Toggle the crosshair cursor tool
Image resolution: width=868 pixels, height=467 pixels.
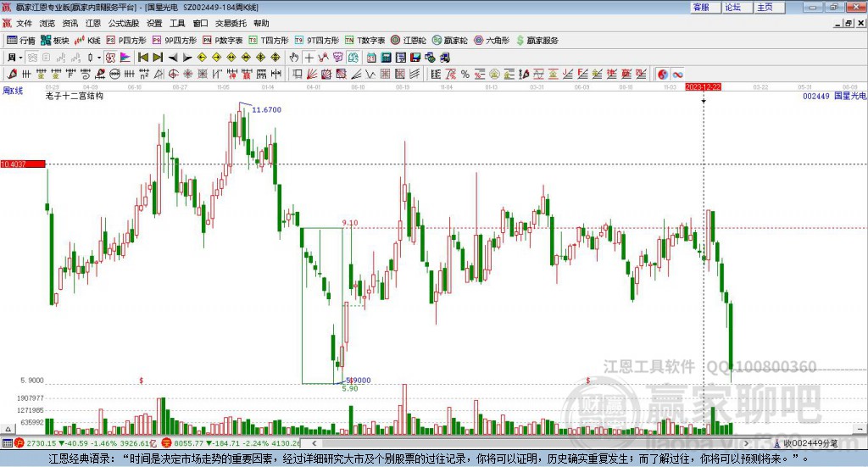click(x=309, y=58)
